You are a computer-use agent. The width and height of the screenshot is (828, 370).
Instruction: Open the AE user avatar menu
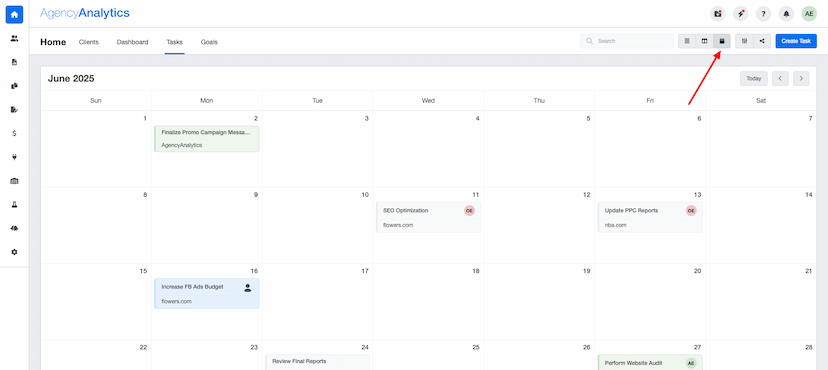coord(809,14)
